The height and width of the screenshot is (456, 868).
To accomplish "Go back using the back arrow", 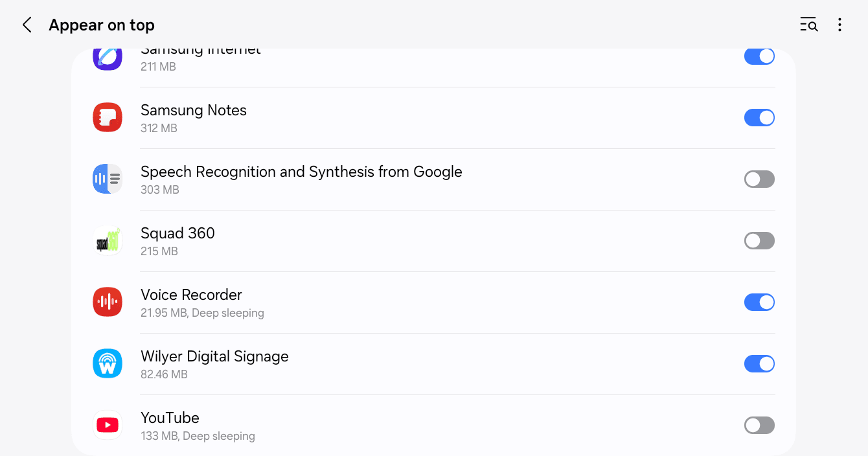I will tap(27, 25).
